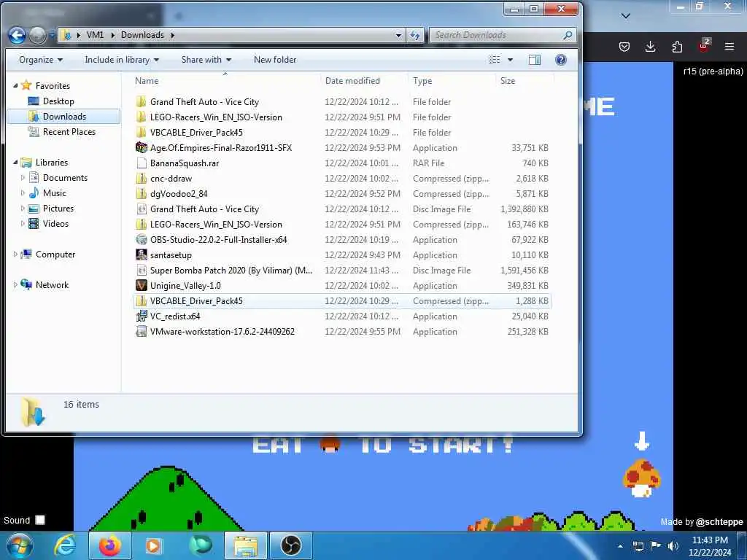Expand the Music library node
Screen dimensions: 747x560
[x=23, y=192]
